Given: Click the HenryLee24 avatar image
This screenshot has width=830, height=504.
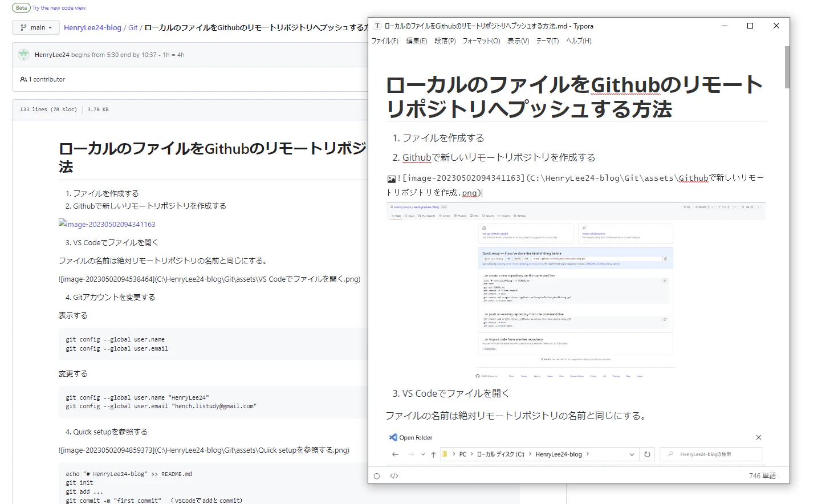Looking at the screenshot, I should pos(23,54).
